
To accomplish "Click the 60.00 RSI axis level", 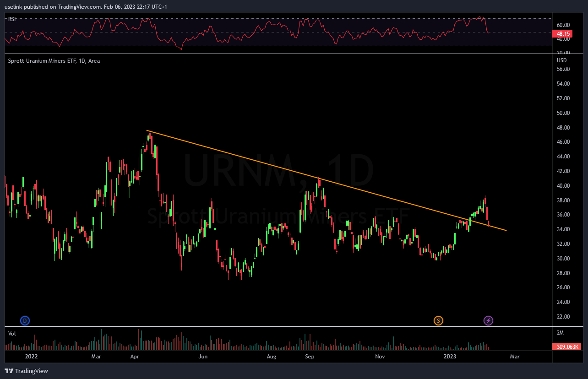I will point(563,25).
